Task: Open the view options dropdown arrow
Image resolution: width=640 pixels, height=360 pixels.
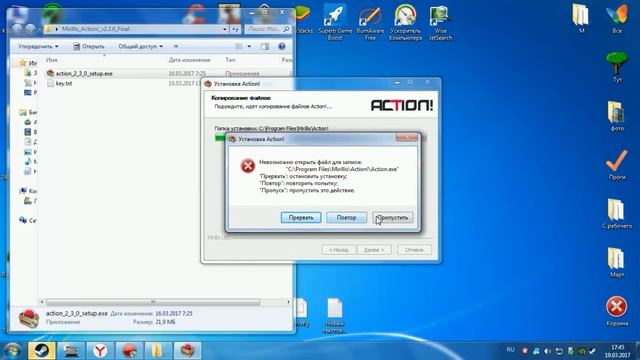Action: coord(249,47)
